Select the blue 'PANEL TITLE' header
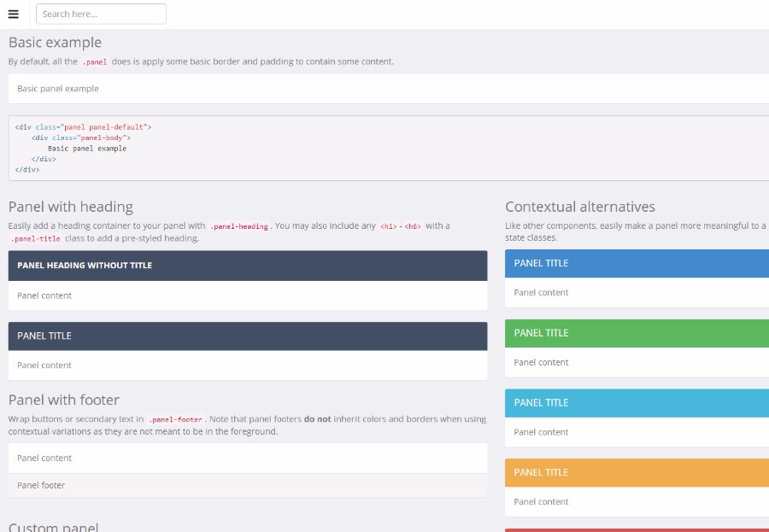Viewport: 769px width, 532px height. [x=636, y=263]
